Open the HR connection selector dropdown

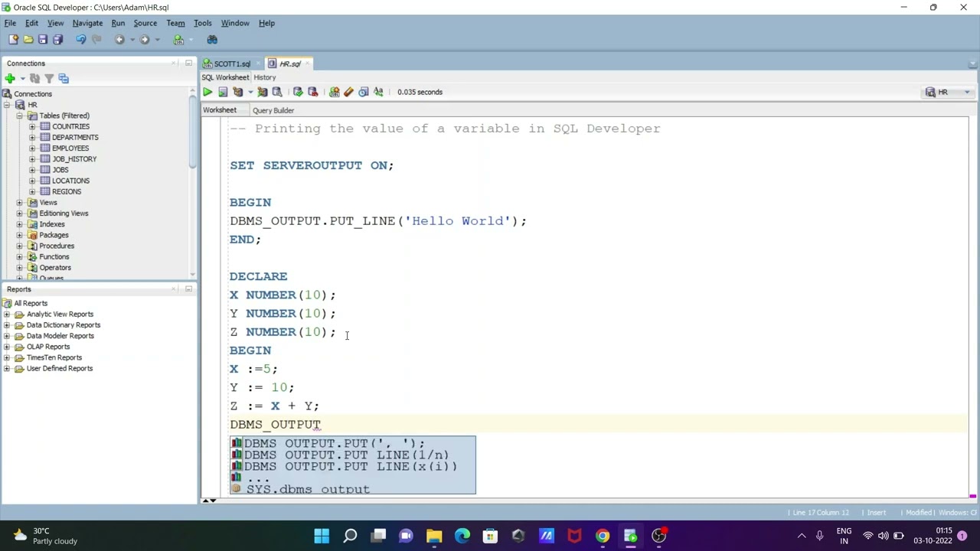tap(967, 92)
